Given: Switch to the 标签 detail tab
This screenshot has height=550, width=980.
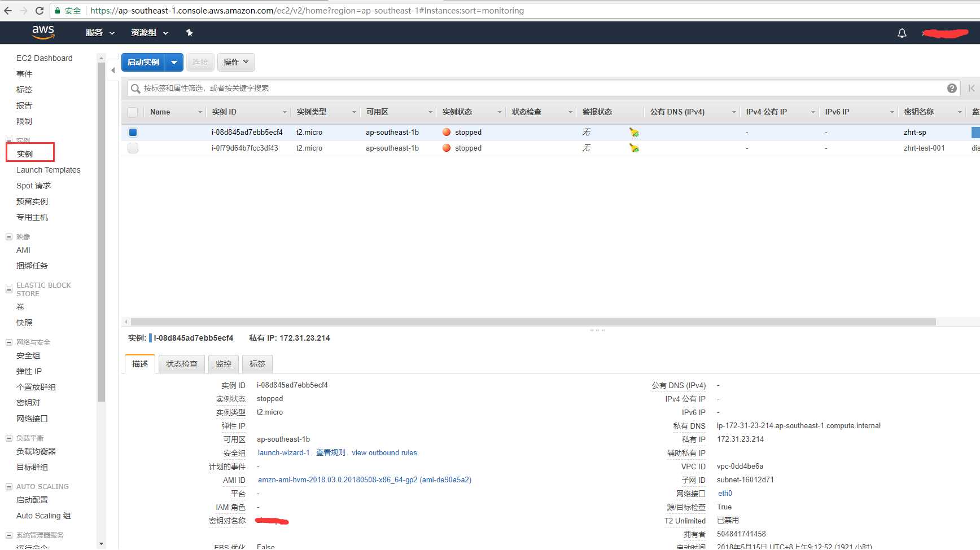Looking at the screenshot, I should click(x=257, y=364).
